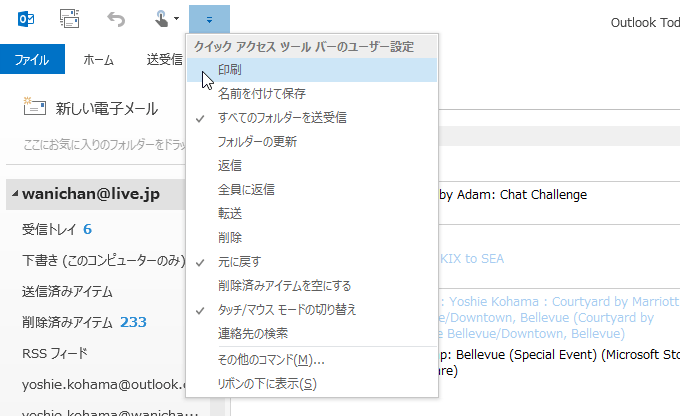Choose 名前を付けて保存 menu entry
The image size is (680, 416).
(x=261, y=94)
